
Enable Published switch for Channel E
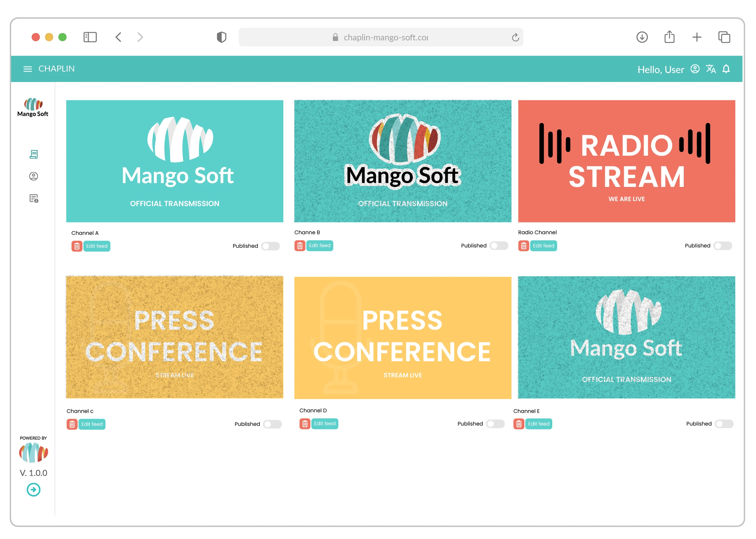pos(724,424)
